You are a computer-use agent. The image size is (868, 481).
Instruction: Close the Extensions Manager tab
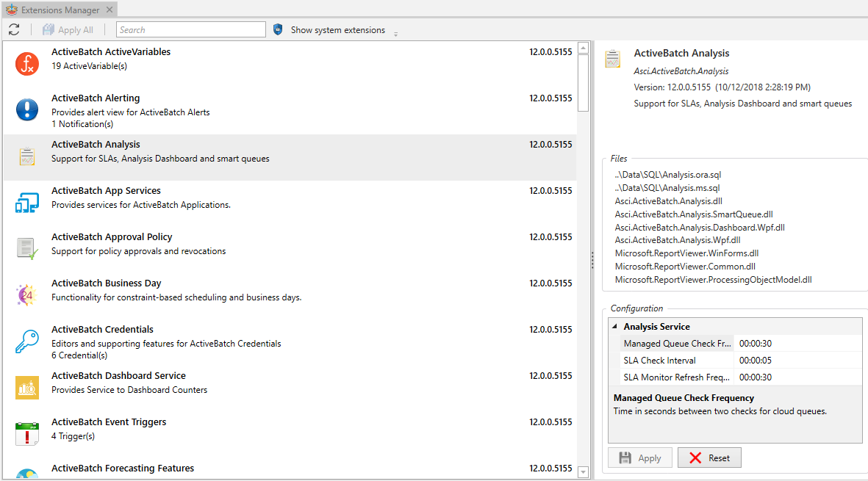click(x=110, y=10)
